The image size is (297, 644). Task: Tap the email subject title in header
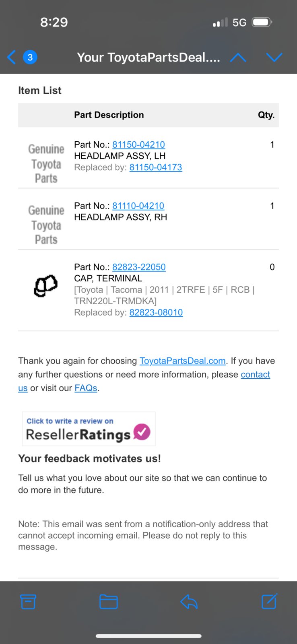[x=148, y=57]
